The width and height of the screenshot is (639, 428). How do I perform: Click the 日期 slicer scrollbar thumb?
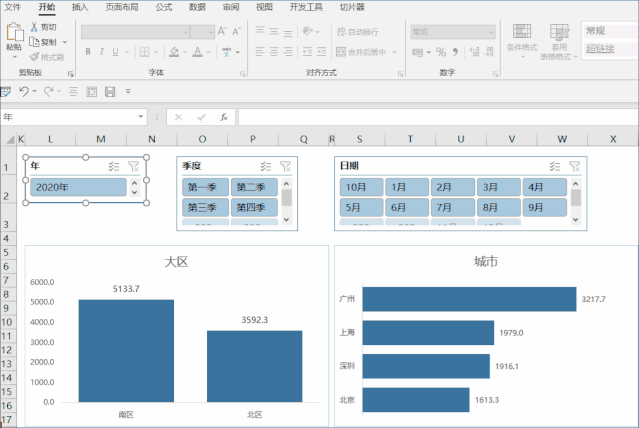(x=575, y=198)
